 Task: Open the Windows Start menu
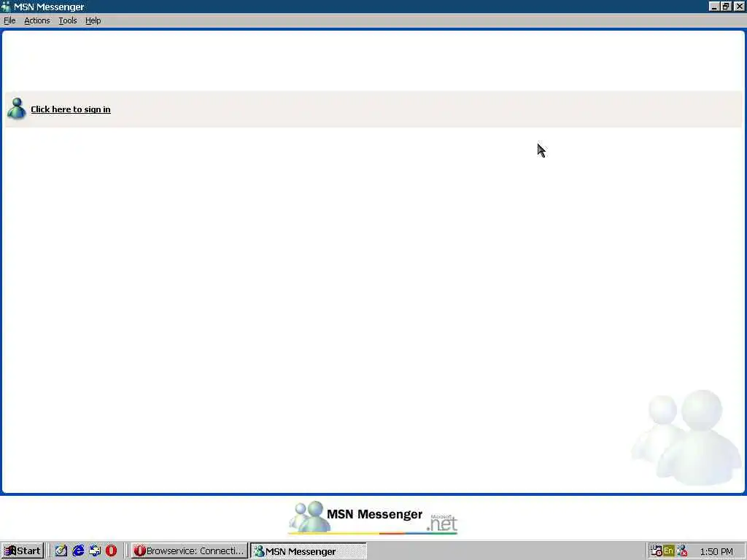[23, 551]
